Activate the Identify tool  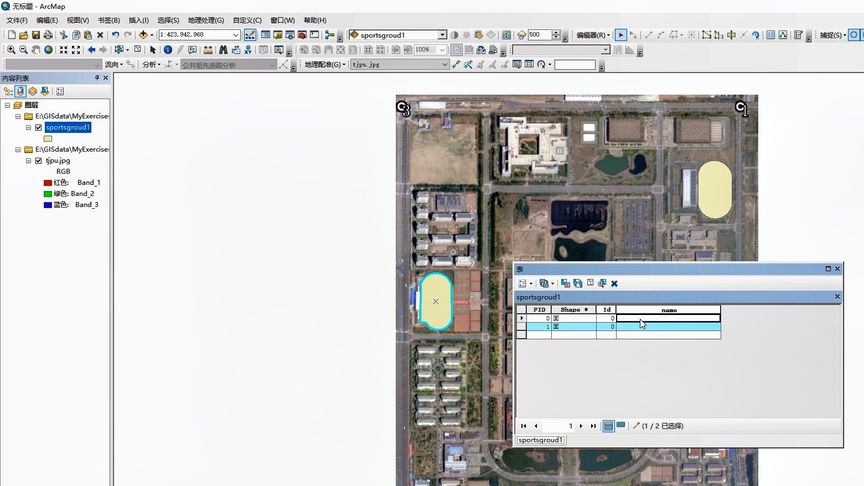[x=168, y=50]
